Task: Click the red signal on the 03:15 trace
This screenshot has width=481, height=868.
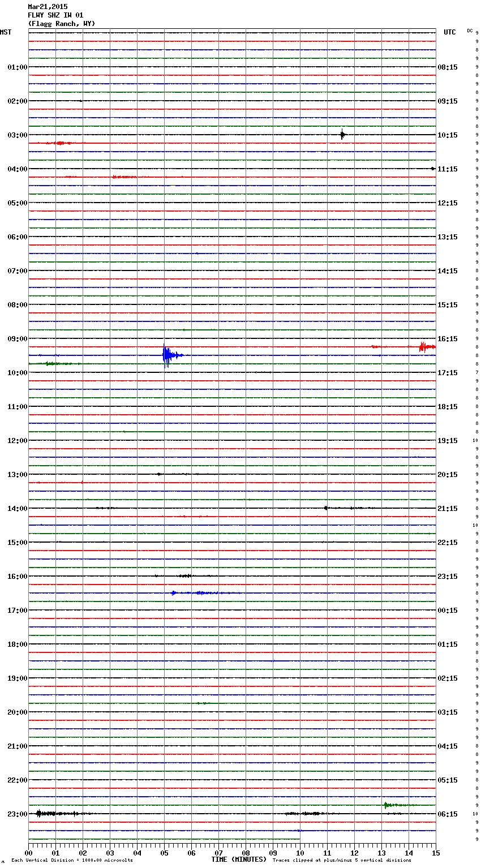Action: pos(59,143)
